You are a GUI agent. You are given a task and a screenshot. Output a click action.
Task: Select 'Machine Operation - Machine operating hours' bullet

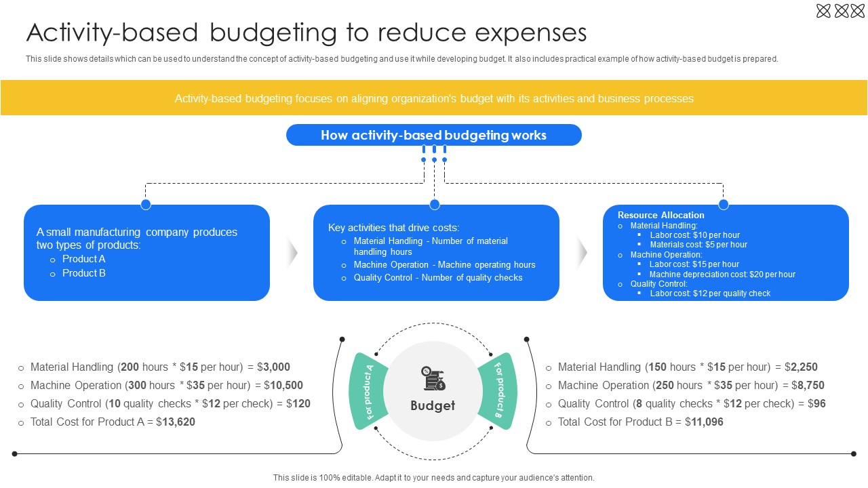444,265
